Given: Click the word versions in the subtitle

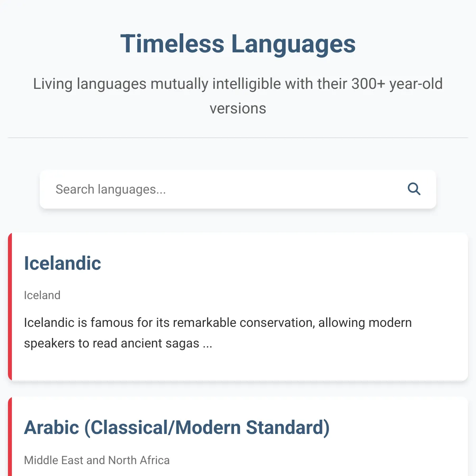Looking at the screenshot, I should (238, 109).
